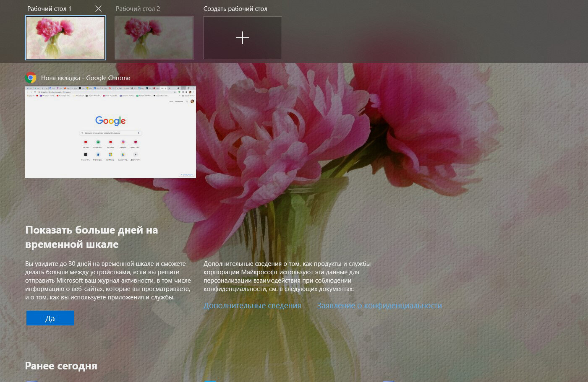Click the profile avatar in Chrome preview
This screenshot has height=382, width=588.
(x=192, y=101)
